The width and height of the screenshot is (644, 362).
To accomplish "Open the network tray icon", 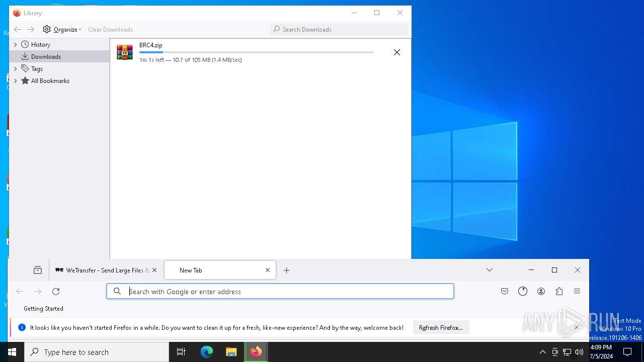I will pos(567,352).
